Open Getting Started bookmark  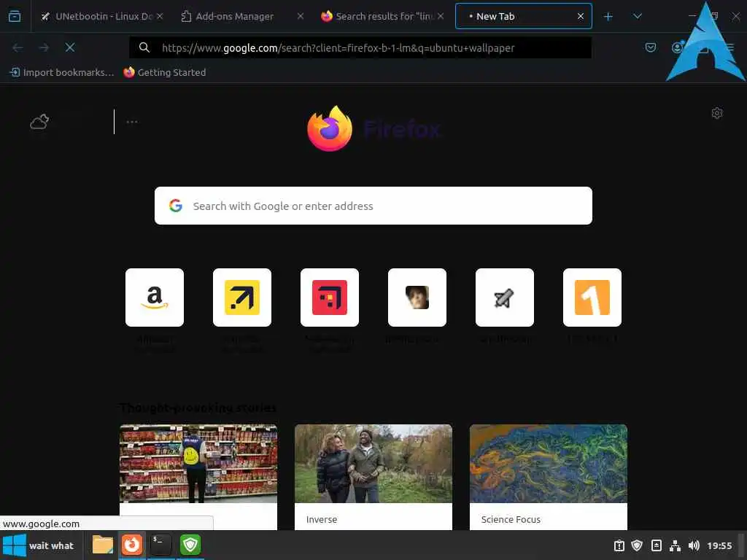coord(164,72)
